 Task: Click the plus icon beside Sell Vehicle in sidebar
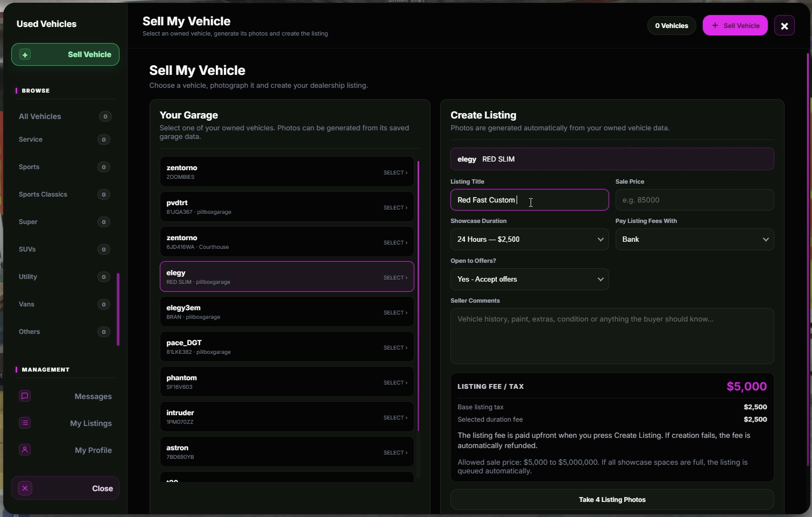25,54
